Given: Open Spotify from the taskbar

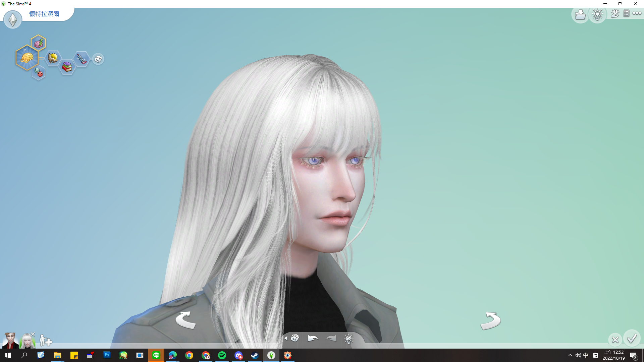Looking at the screenshot, I should pos(222,355).
